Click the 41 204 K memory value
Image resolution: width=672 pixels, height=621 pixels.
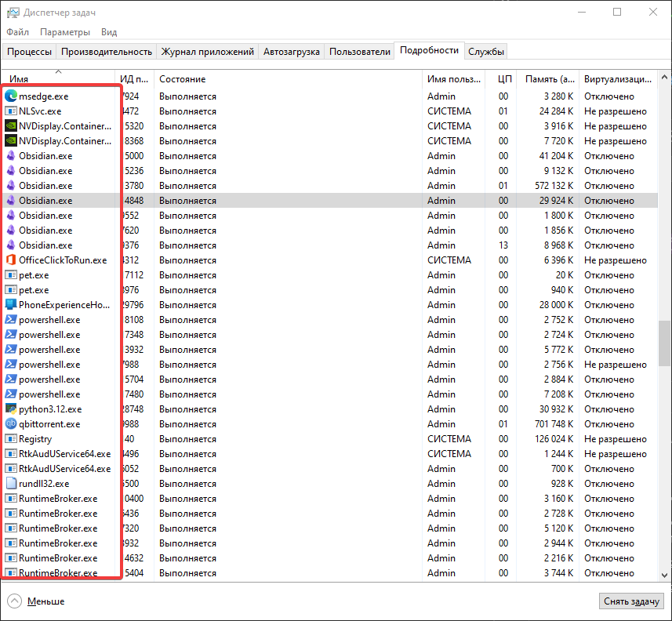click(x=556, y=155)
